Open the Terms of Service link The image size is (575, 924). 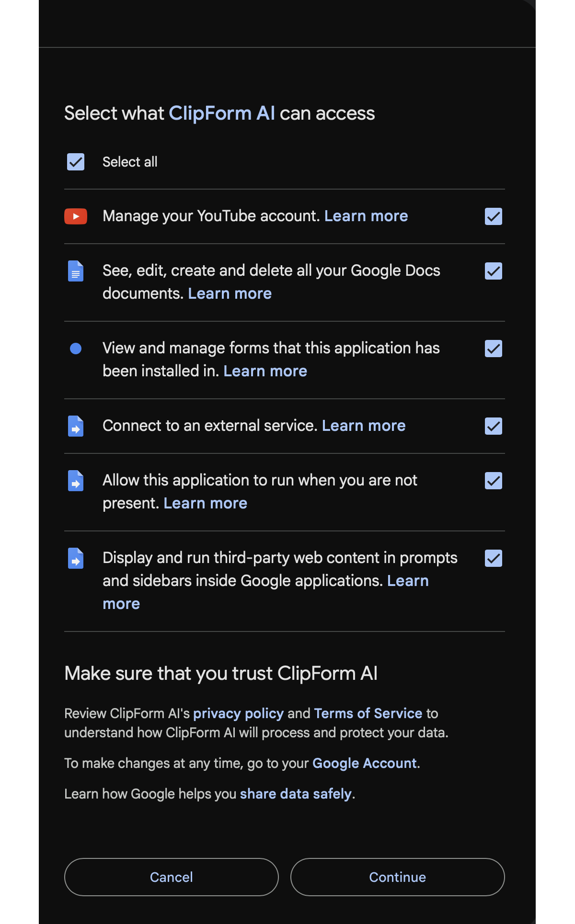tap(368, 713)
